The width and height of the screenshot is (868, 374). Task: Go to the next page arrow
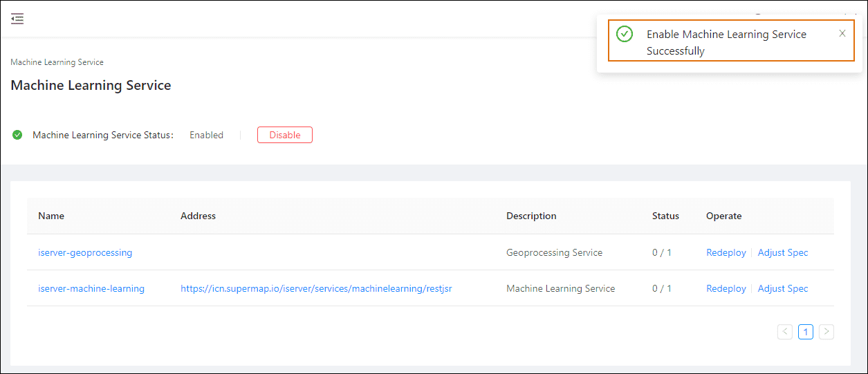tap(826, 332)
